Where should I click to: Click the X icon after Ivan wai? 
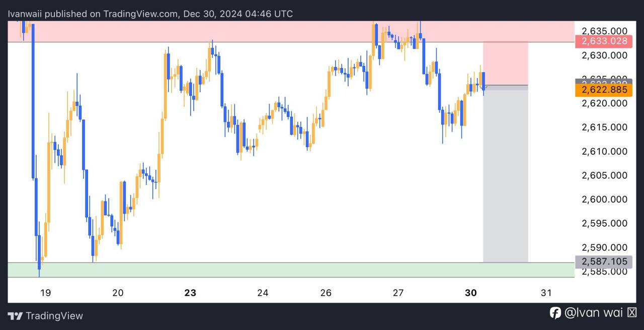(632, 313)
